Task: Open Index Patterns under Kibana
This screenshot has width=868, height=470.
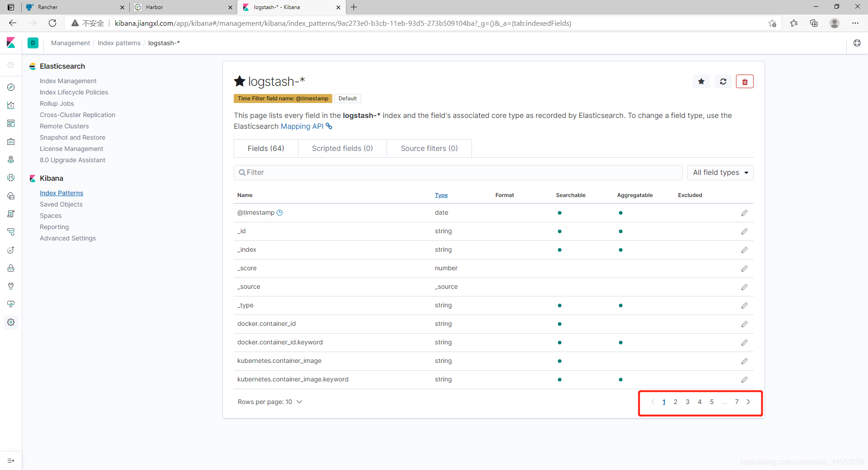Action: (61, 193)
